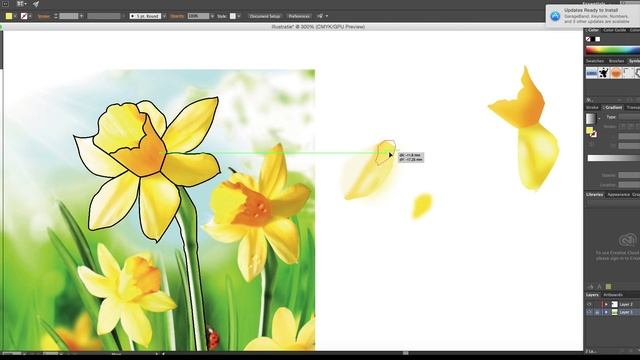Select the orange circle symbol thumbnail
The height and width of the screenshot is (360, 640).
pyautogui.click(x=616, y=73)
